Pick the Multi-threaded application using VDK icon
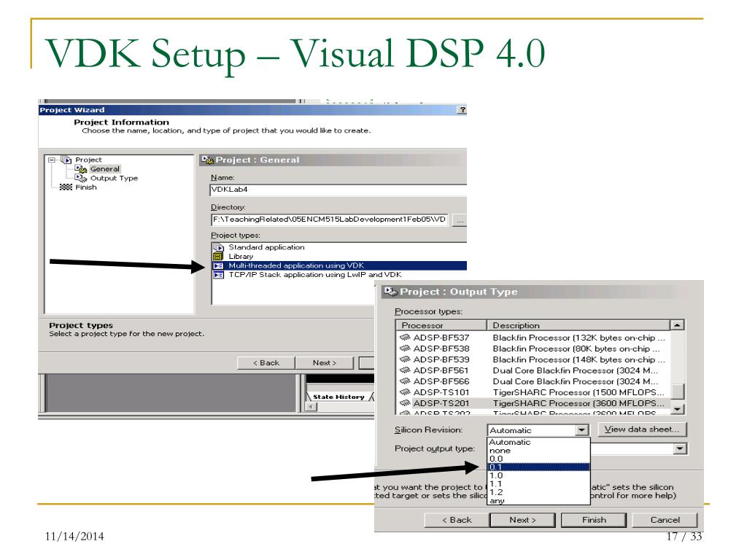This screenshot has height=560, width=747. (218, 265)
